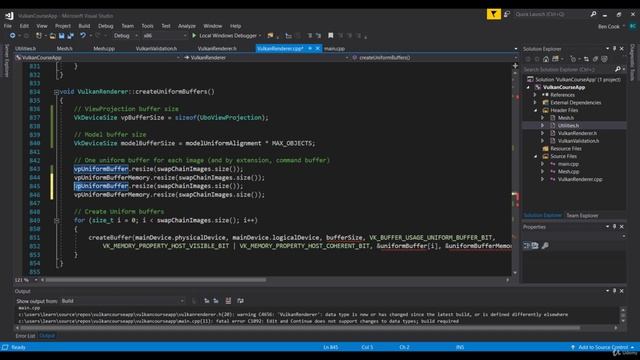Click the Clear All icon in Output toolbar
The width and height of the screenshot is (640, 360).
pyautogui.click(x=228, y=301)
